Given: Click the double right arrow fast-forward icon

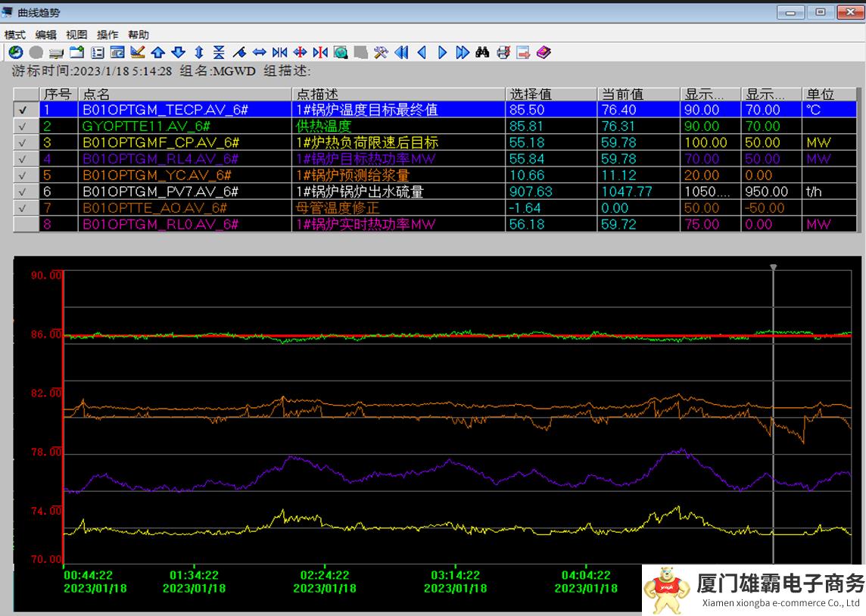Looking at the screenshot, I should point(463,52).
